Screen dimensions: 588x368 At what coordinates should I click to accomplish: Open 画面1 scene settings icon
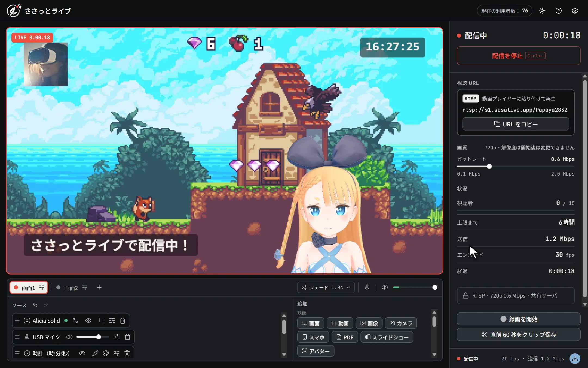[42, 288]
